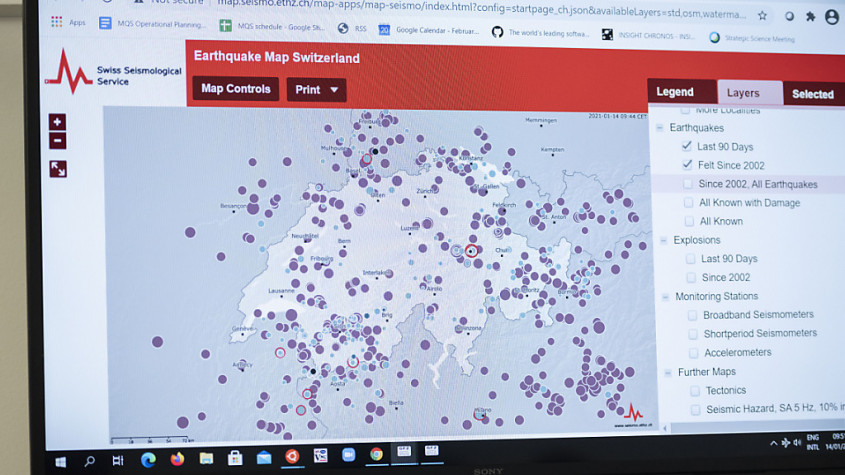Open MQS schedule Google Sheets bookmark
Image resolution: width=845 pixels, height=475 pixels.
(272, 26)
